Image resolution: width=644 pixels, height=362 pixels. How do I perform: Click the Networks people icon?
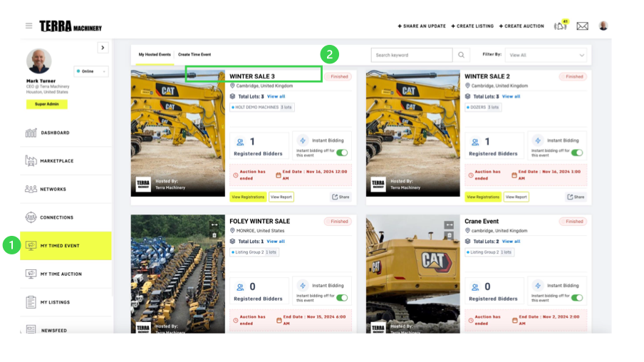click(31, 189)
